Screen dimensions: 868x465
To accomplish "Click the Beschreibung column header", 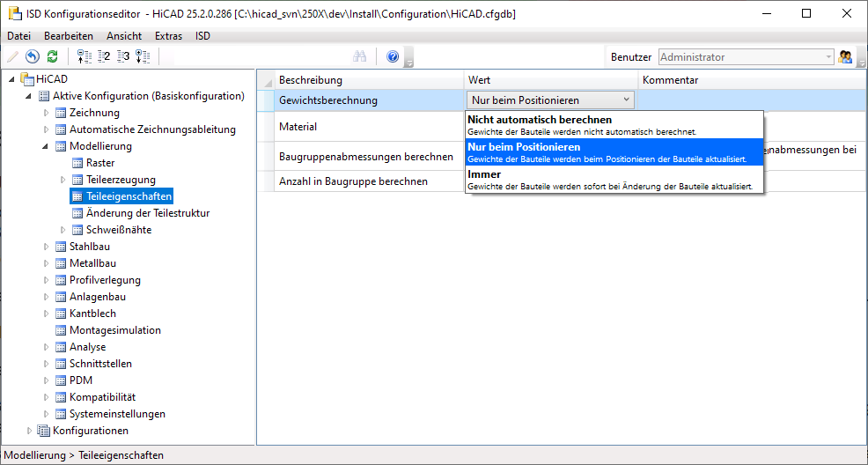I will tap(369, 80).
